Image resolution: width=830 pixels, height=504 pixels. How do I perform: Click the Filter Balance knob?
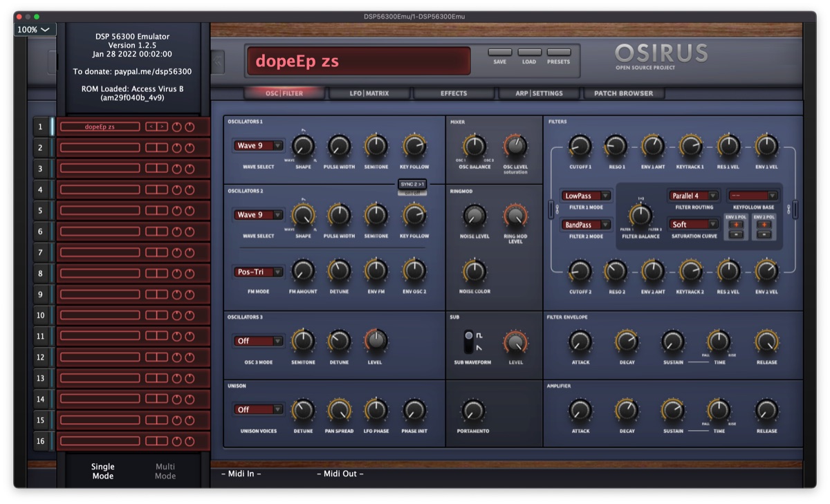point(640,215)
